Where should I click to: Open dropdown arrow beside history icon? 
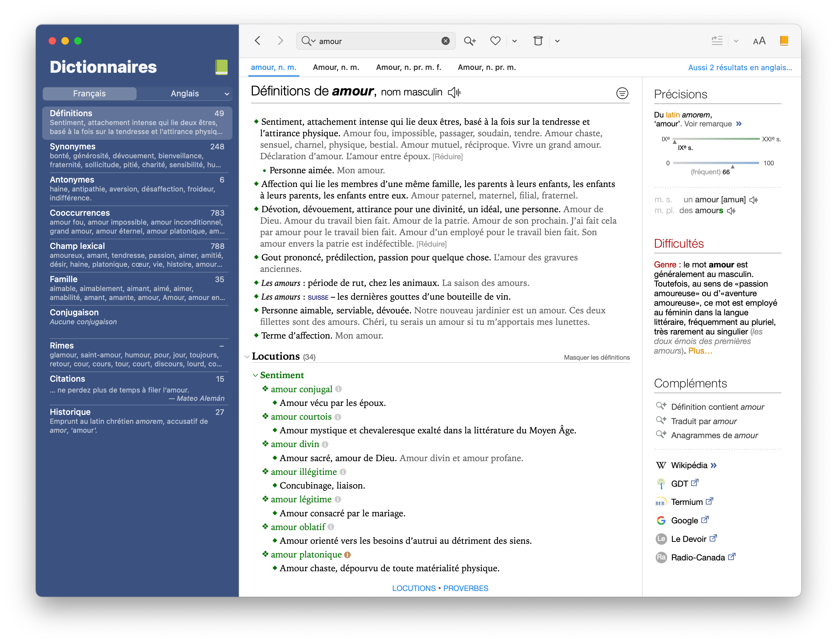click(x=557, y=41)
